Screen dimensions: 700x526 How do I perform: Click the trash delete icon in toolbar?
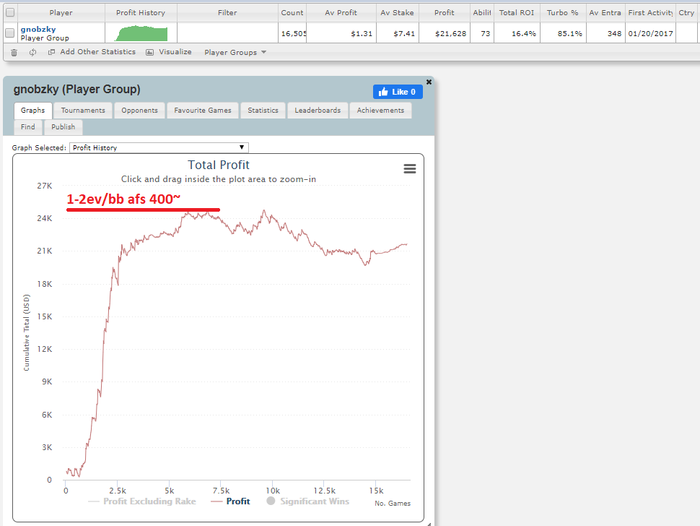tap(14, 52)
